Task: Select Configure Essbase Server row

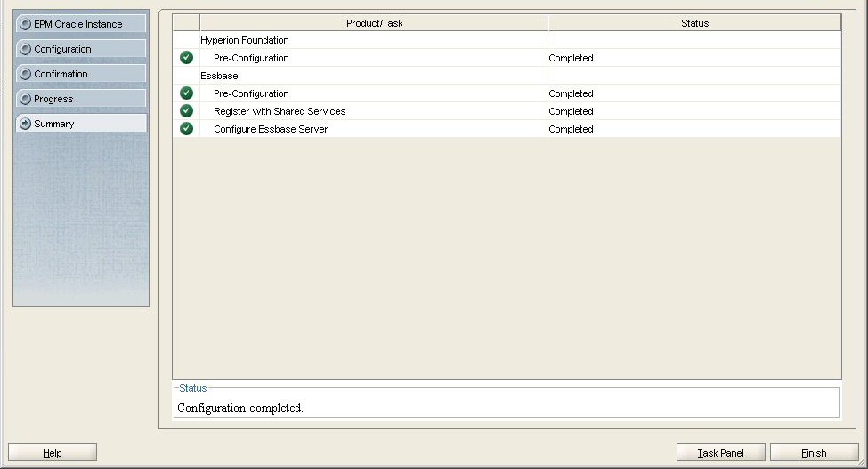Action: 507,128
